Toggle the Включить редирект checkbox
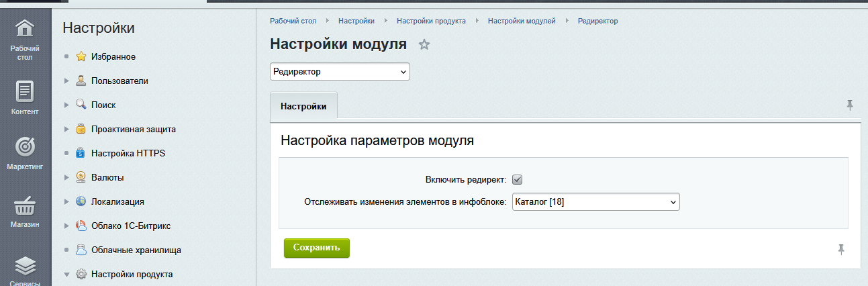The image size is (868, 286). [x=517, y=180]
